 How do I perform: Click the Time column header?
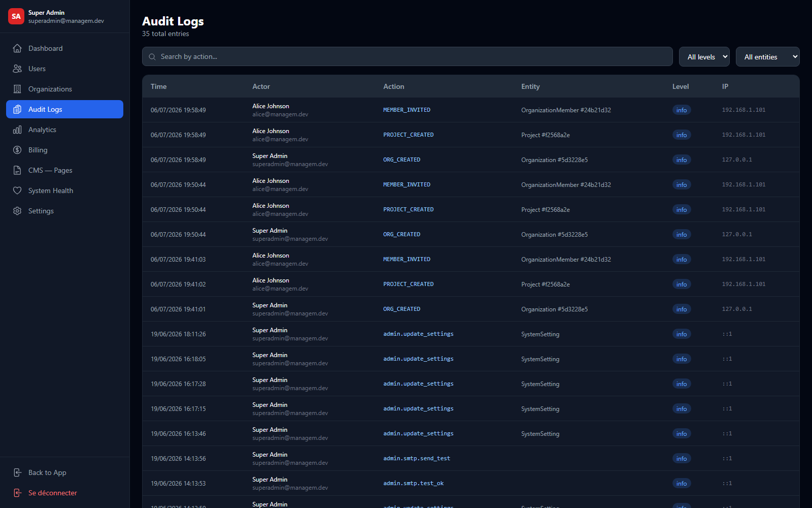[158, 86]
